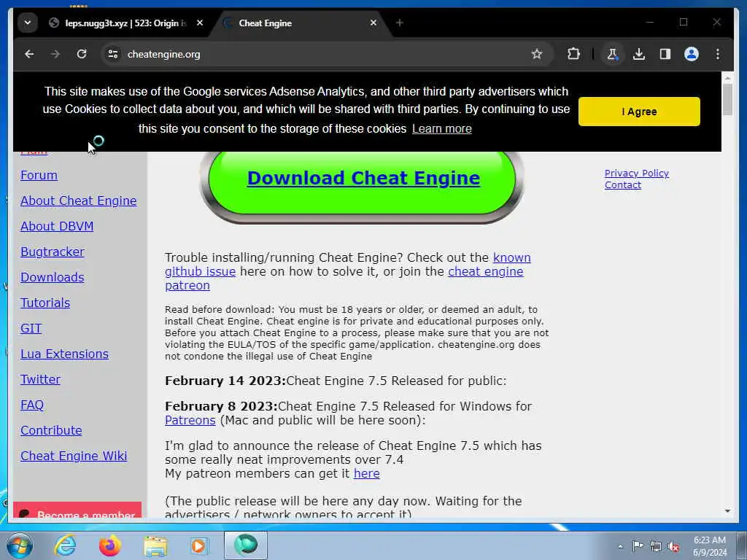Toggle the side panel icon
Image resolution: width=747 pixels, height=560 pixels.
tap(665, 54)
